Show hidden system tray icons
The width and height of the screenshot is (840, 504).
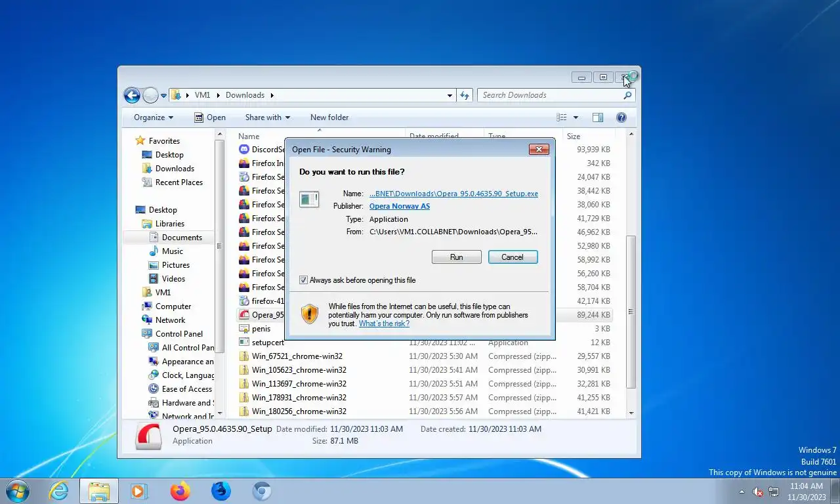[x=742, y=492]
